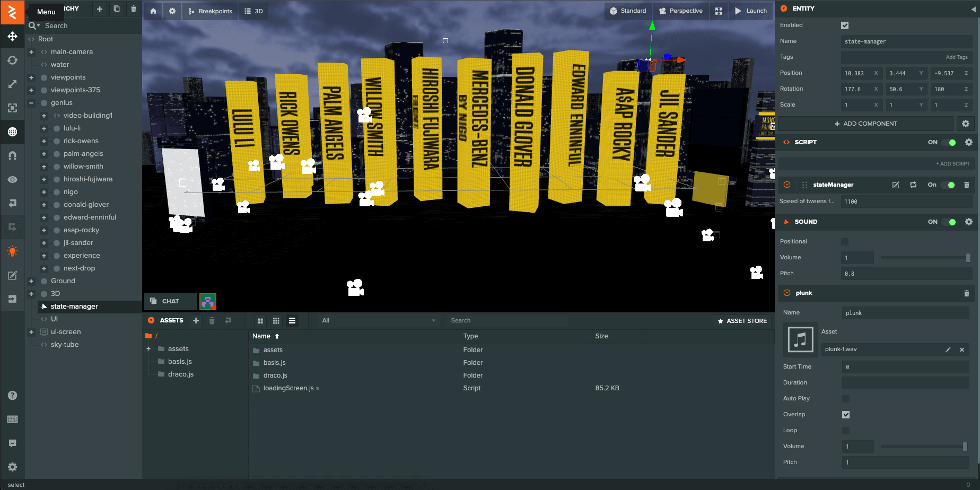Open the Help question-mark icon
This screenshot has height=490, width=980.
click(12, 396)
